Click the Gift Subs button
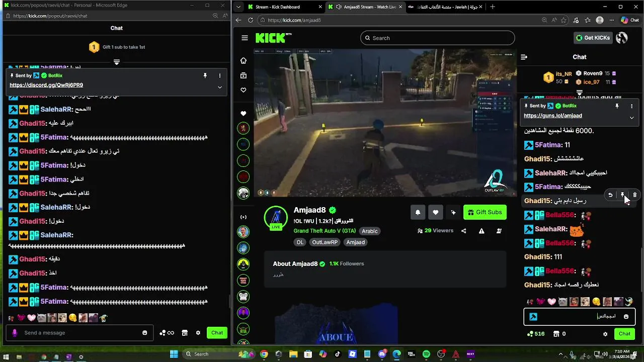Viewport: 644px width, 362px height. click(x=485, y=212)
